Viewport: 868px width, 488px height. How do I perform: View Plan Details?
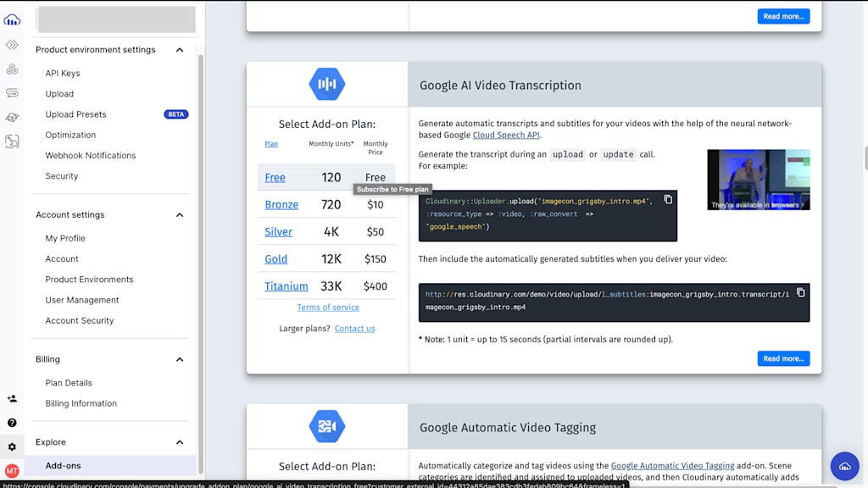[69, 383]
